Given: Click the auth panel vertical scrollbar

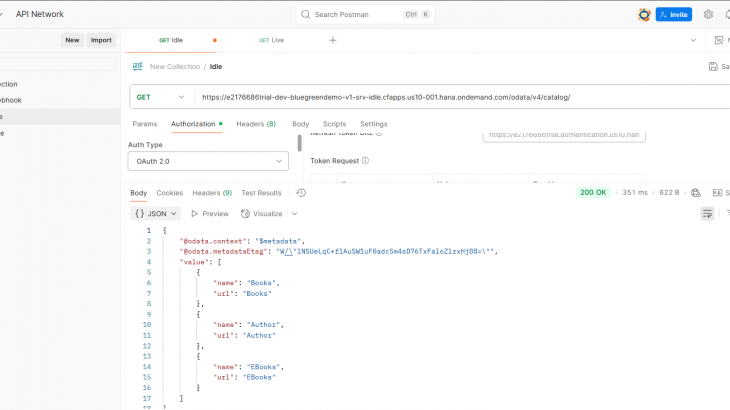Looking at the screenshot, I should 299,143.
